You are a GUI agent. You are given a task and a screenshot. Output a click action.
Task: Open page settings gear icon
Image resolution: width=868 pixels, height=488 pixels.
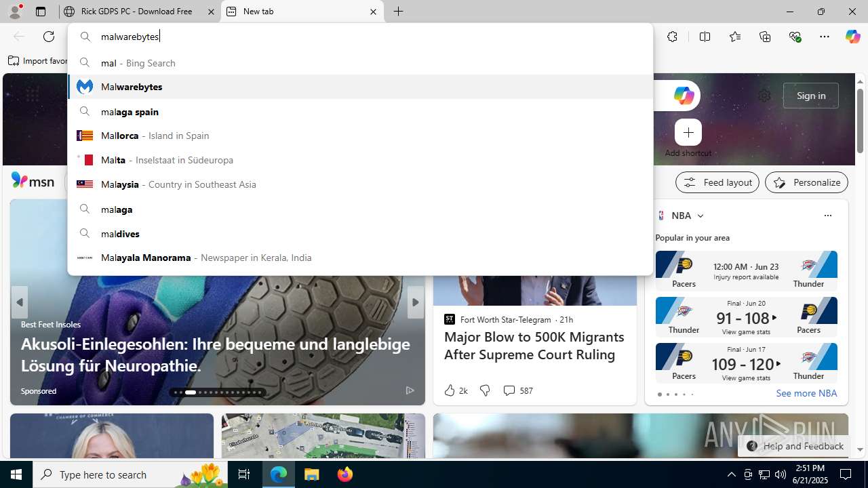coord(764,96)
